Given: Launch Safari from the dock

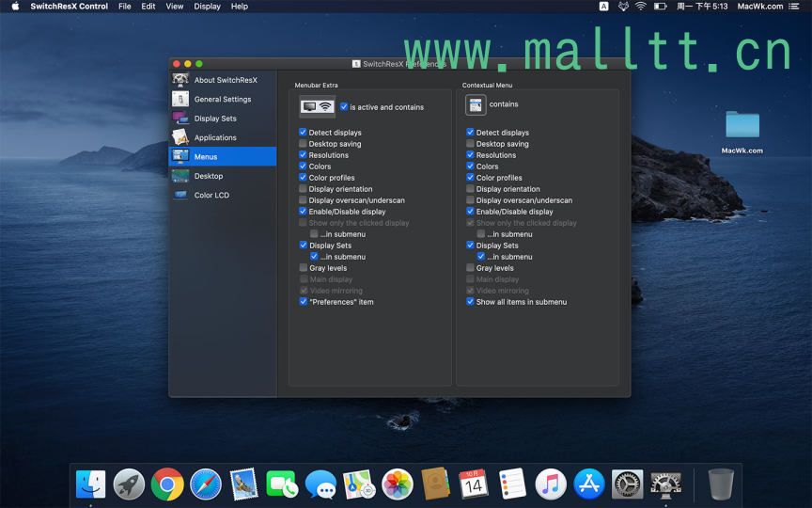Looking at the screenshot, I should [x=206, y=484].
